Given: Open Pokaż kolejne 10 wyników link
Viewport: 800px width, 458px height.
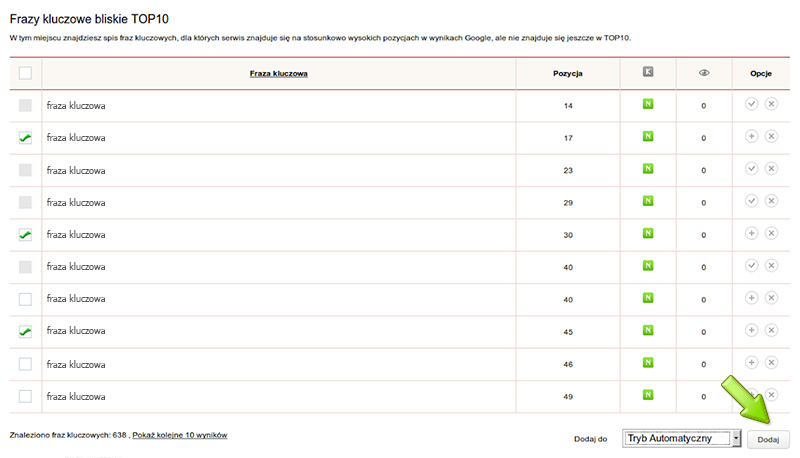Looking at the screenshot, I should (180, 436).
